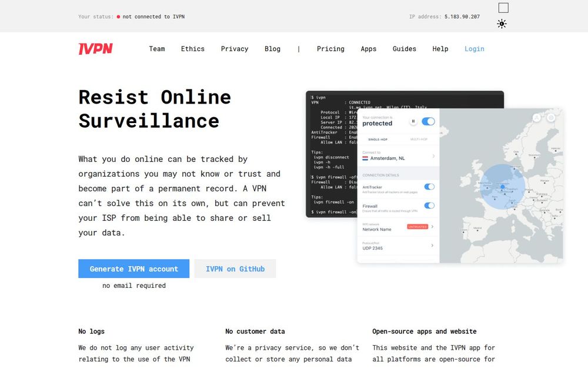The width and height of the screenshot is (588, 368).
Task: Toggle the AntiTracker switch
Action: [x=429, y=187]
